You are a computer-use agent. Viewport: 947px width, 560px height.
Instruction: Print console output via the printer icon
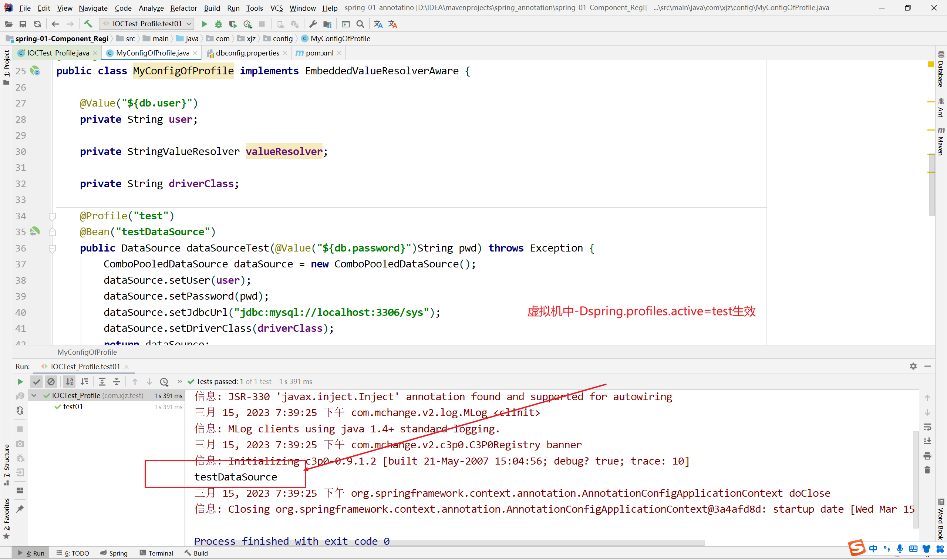(927, 456)
